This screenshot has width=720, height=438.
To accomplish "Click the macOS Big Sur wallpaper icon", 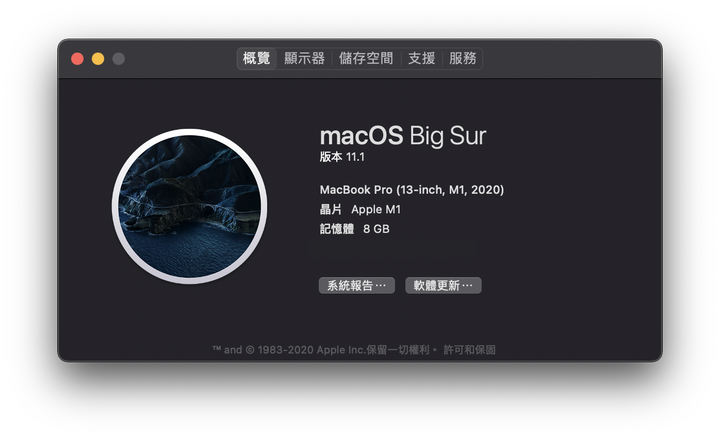I will tap(190, 206).
